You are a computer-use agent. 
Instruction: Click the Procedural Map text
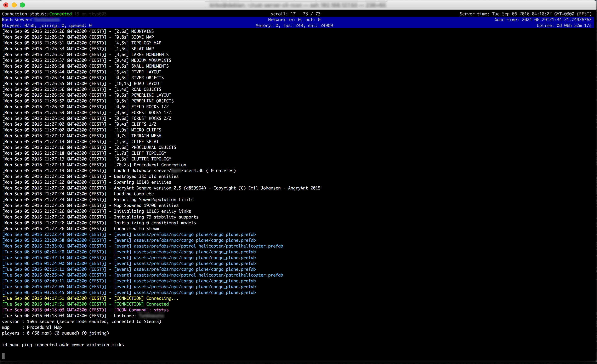pos(44,327)
